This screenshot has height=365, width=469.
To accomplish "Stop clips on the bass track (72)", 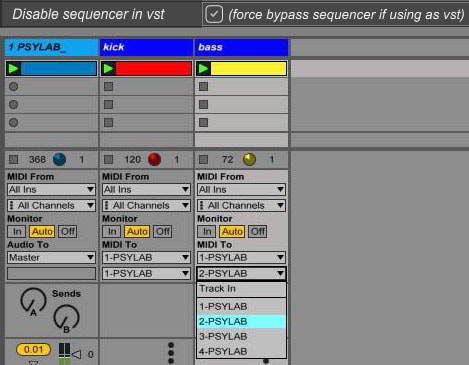I will (203, 159).
